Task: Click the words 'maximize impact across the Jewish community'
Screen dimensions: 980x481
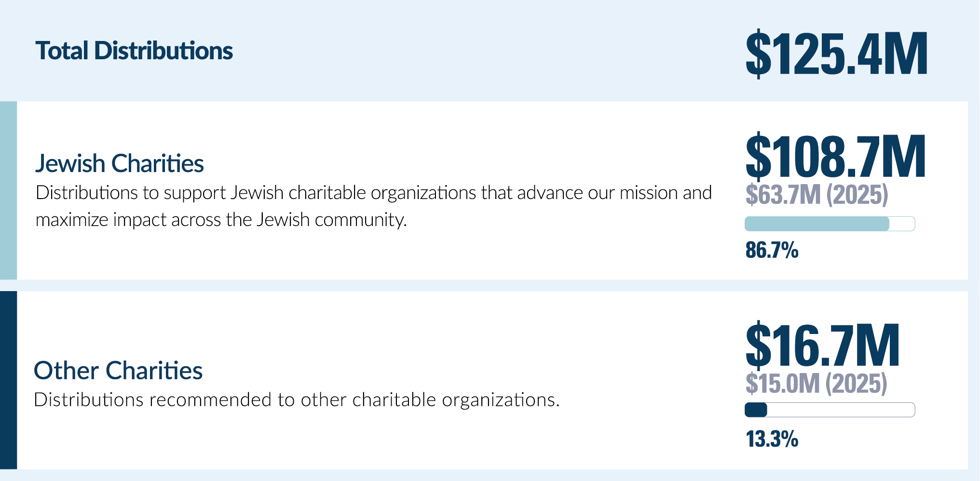Action: tap(220, 220)
